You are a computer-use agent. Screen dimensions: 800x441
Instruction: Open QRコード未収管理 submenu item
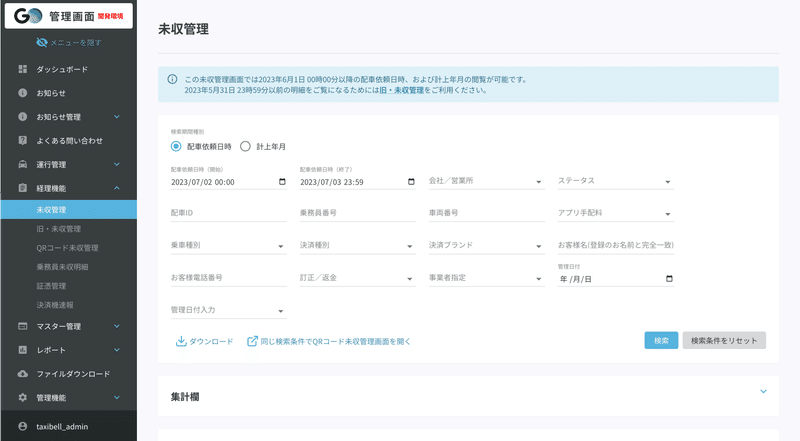[68, 248]
